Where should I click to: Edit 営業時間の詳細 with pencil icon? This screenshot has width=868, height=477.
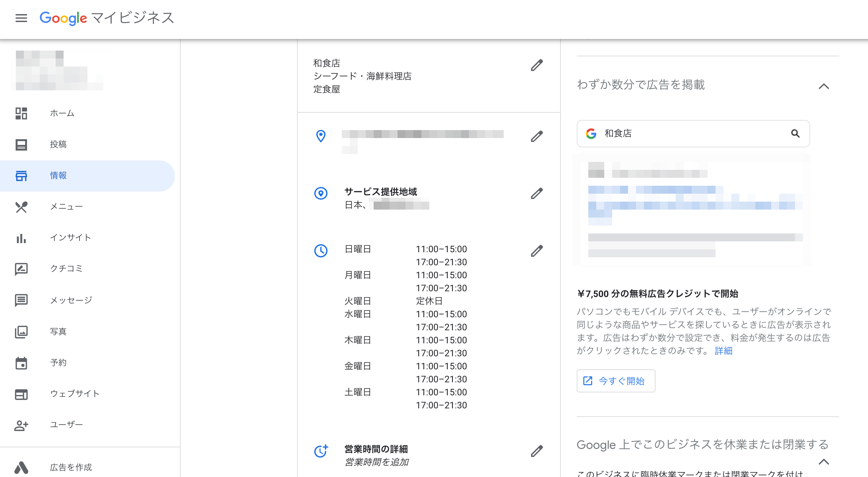click(x=537, y=451)
